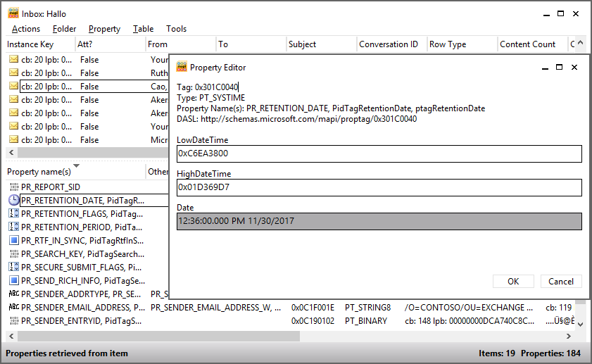This screenshot has width=592, height=364.
Task: Sort by Conversation ID column header
Action: [392, 44]
